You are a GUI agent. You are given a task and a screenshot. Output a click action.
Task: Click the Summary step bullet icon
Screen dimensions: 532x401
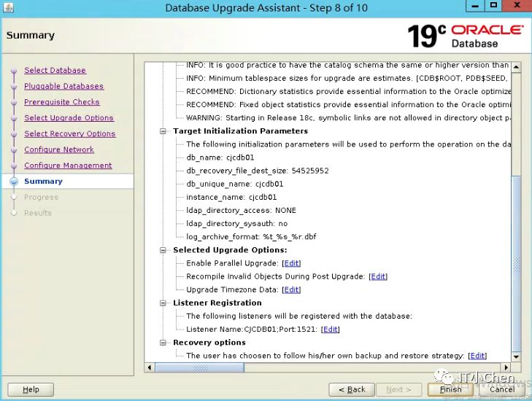14,182
